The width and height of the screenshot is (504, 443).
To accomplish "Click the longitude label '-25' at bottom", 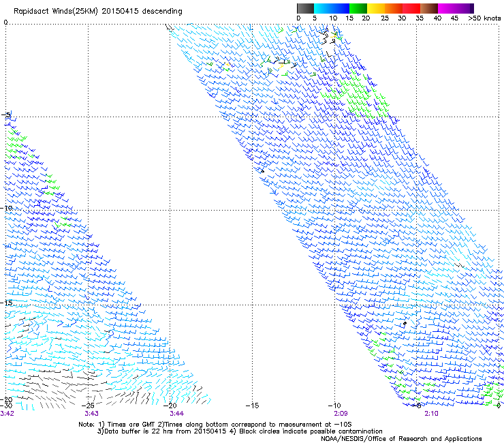I will 88,406.
